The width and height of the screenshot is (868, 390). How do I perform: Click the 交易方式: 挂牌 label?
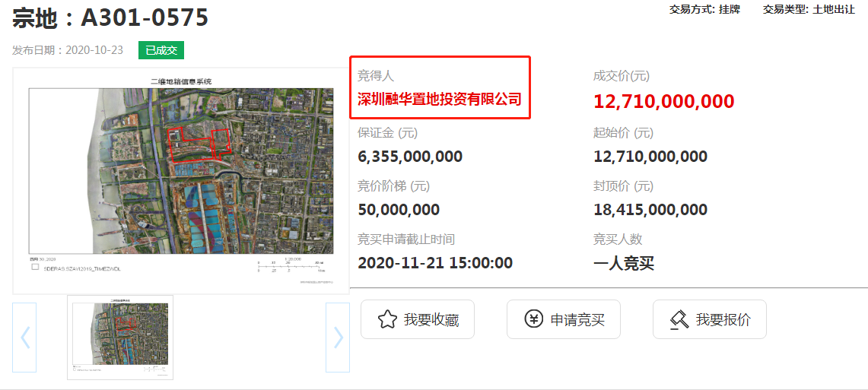[x=704, y=9]
